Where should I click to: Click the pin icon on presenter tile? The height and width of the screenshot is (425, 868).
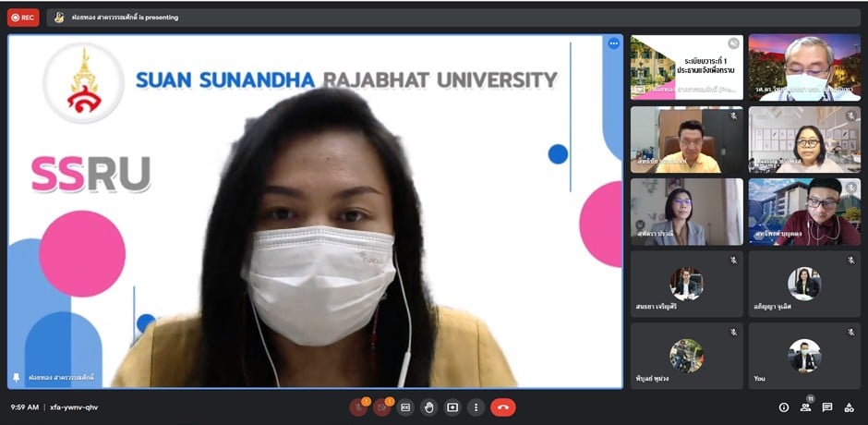click(16, 378)
